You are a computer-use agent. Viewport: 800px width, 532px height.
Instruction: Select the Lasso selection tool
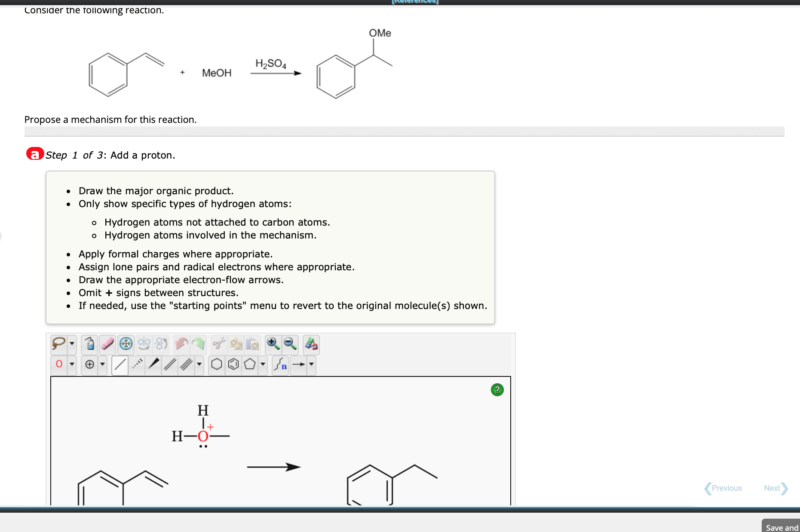[58, 344]
